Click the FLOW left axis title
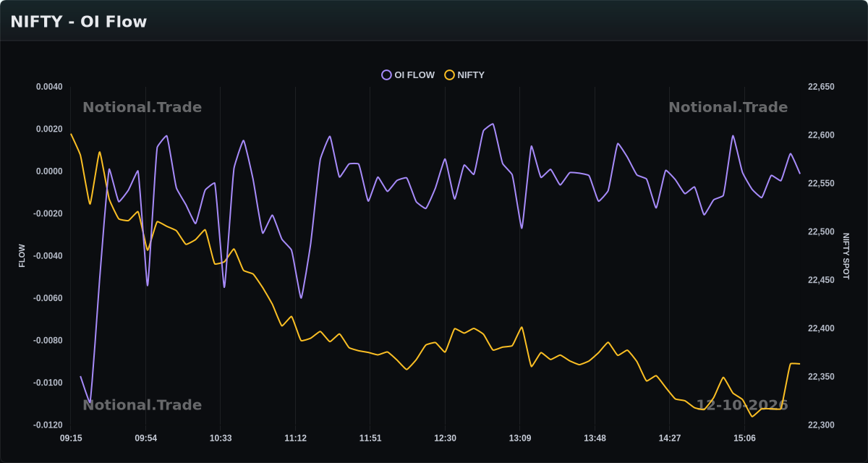The width and height of the screenshot is (868, 463). pos(22,256)
